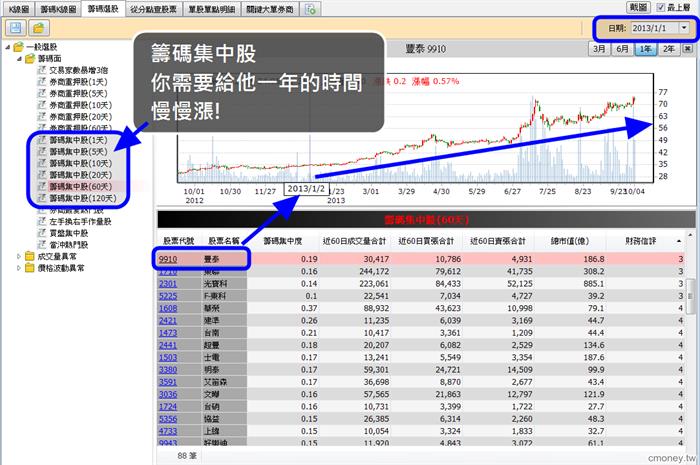This screenshot has width=700, height=465.
Task: Open stock code 2421 link
Action: pyautogui.click(x=168, y=320)
